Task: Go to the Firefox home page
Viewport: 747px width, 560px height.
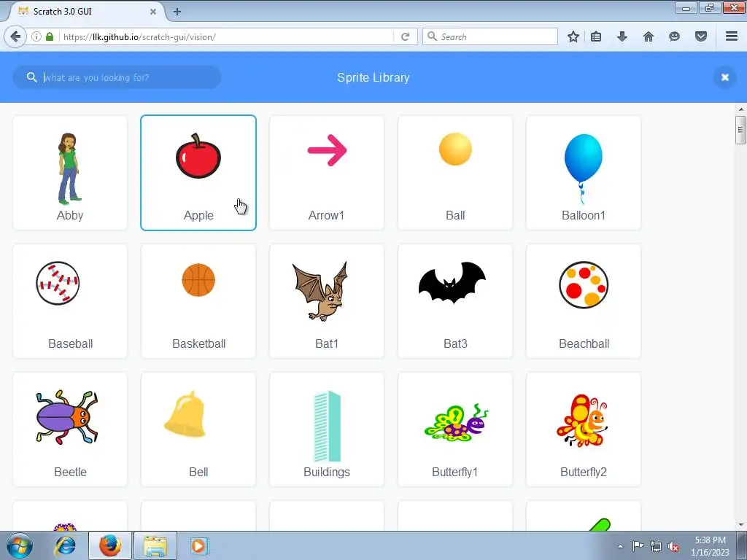Action: point(649,36)
